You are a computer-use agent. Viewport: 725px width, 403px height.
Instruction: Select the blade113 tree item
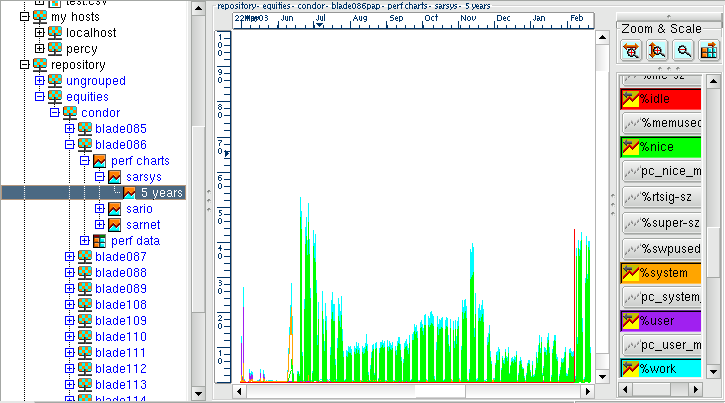(121, 385)
